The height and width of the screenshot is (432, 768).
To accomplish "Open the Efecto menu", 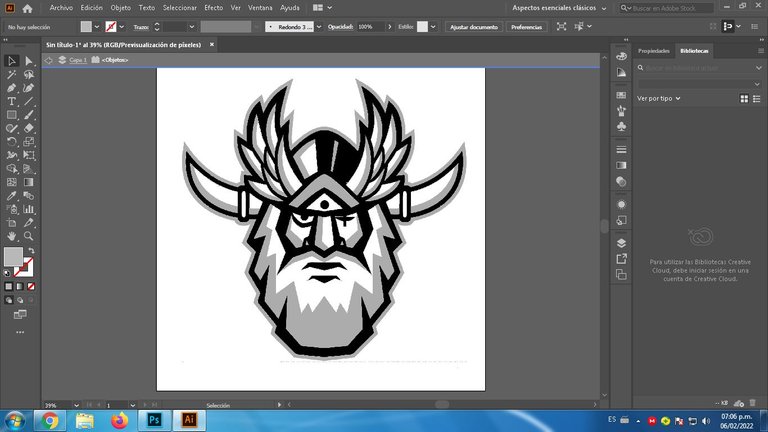I will coord(213,7).
